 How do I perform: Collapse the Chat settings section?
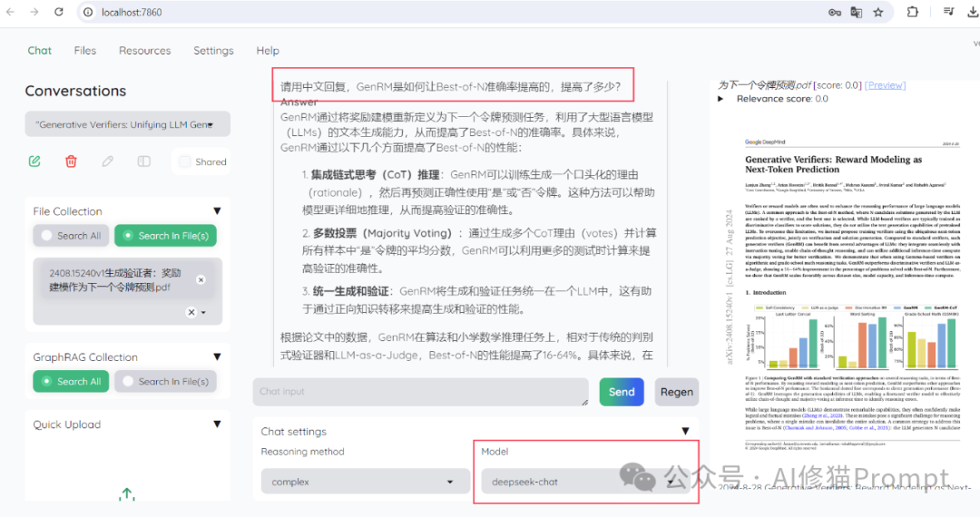[686, 431]
